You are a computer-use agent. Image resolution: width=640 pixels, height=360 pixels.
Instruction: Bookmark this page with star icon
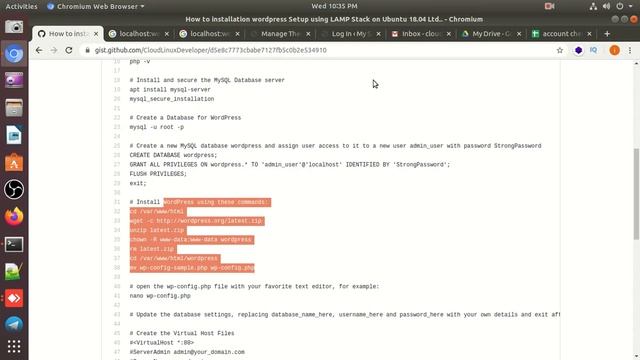pyautogui.click(x=560, y=50)
